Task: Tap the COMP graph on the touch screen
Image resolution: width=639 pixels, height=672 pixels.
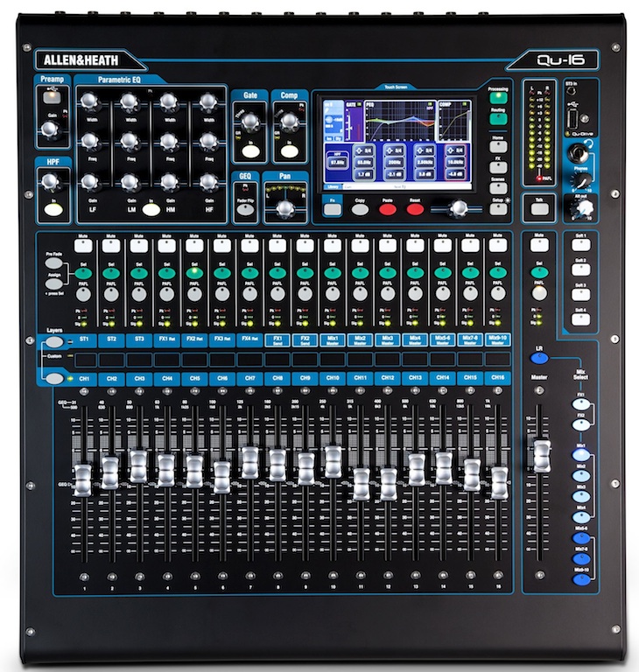Action: (454, 121)
